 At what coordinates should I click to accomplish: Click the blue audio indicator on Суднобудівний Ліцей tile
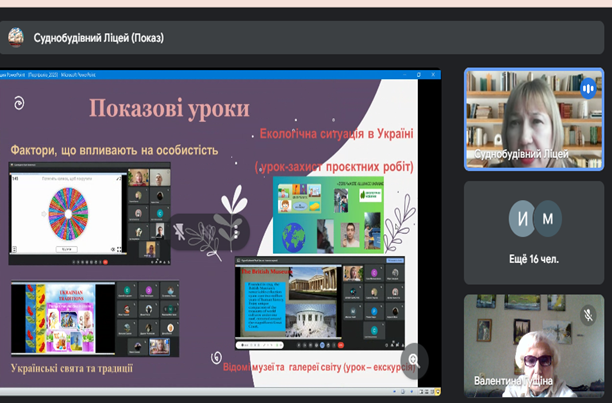588,88
